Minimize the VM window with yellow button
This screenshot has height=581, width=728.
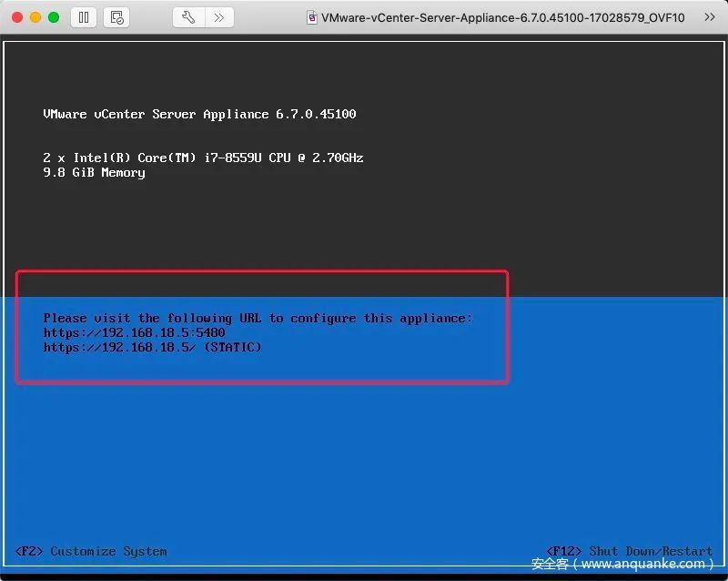35,17
